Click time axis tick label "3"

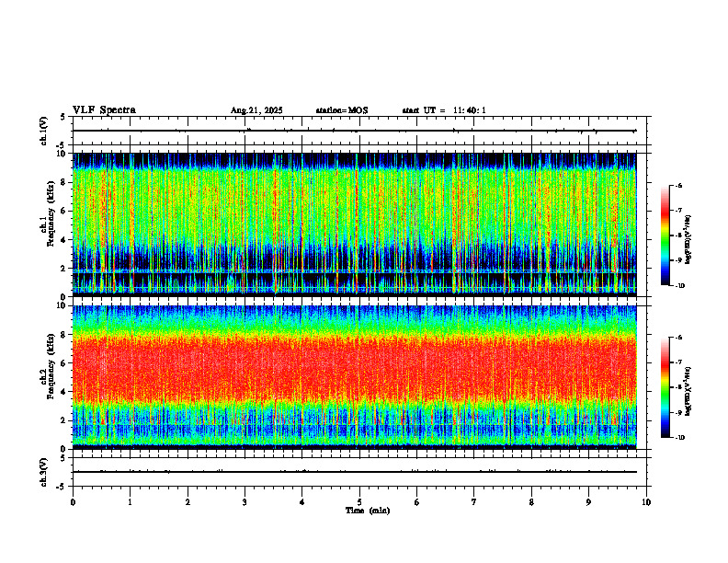pos(245,502)
